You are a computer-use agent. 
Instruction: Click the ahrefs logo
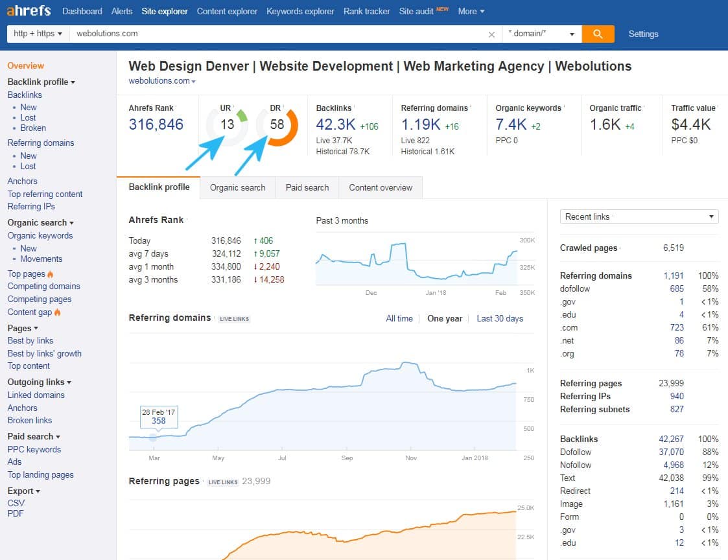pos(29,10)
